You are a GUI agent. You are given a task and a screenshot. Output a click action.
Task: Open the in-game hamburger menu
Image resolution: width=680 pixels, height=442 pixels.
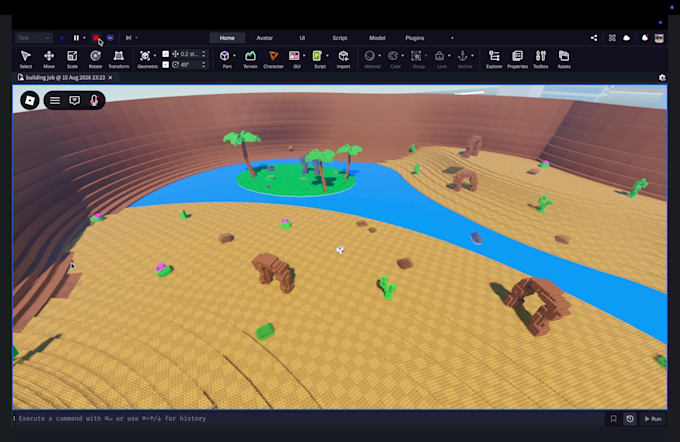(x=55, y=101)
